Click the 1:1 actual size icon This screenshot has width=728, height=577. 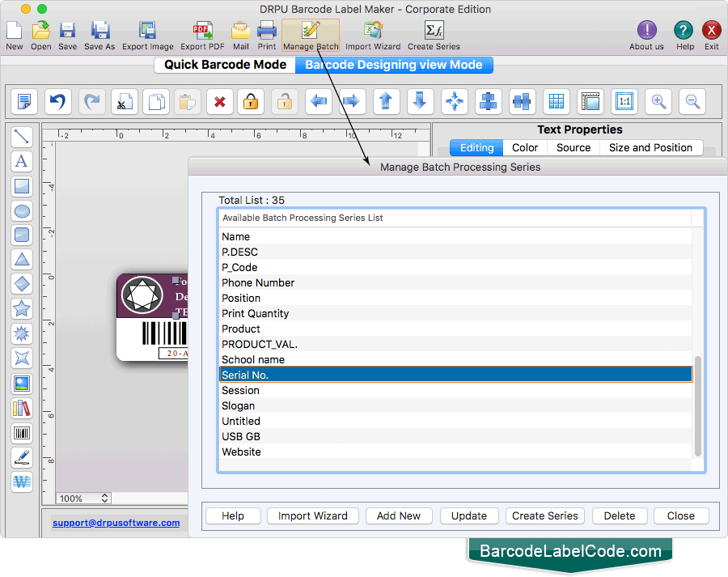click(x=624, y=101)
